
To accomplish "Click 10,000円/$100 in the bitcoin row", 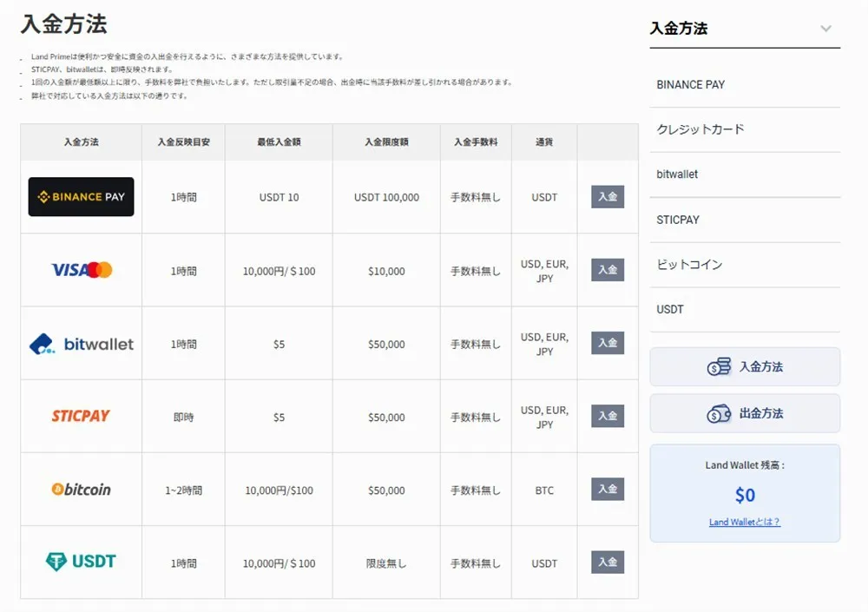I will pos(279,490).
